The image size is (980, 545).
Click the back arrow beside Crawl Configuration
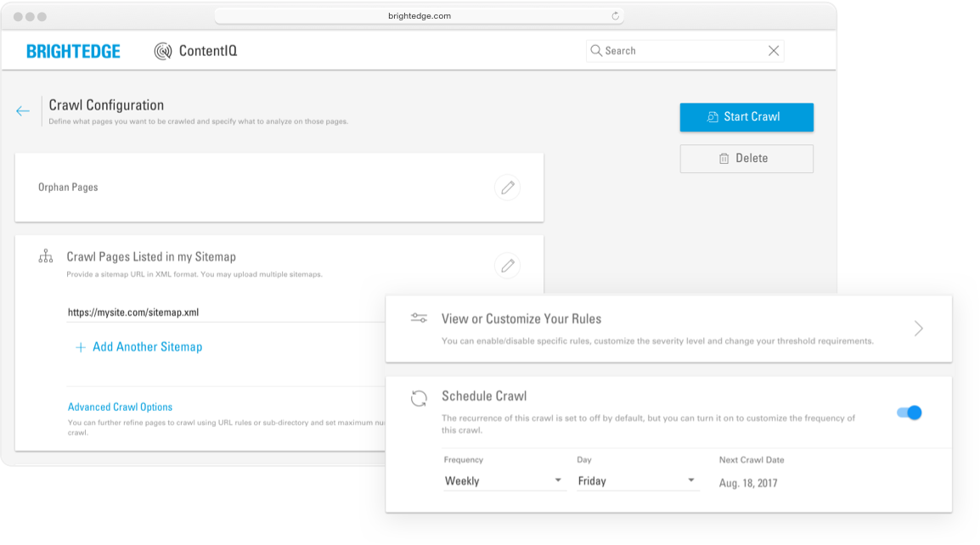(x=23, y=111)
